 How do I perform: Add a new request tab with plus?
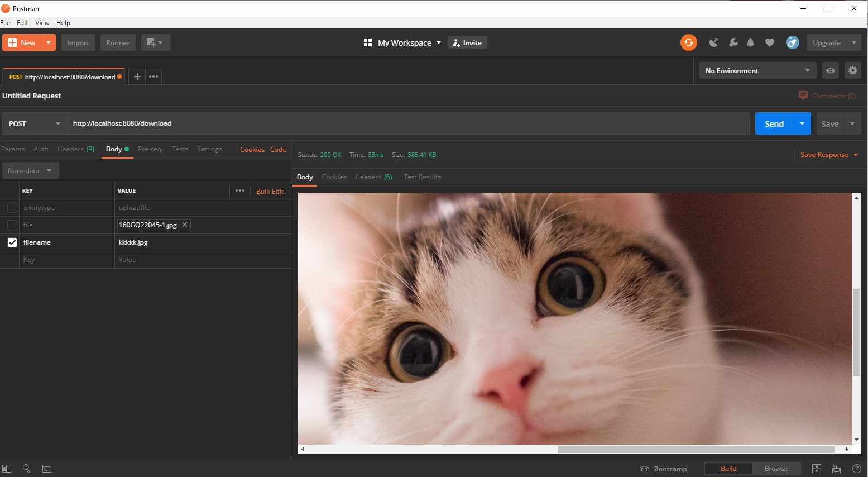(137, 77)
